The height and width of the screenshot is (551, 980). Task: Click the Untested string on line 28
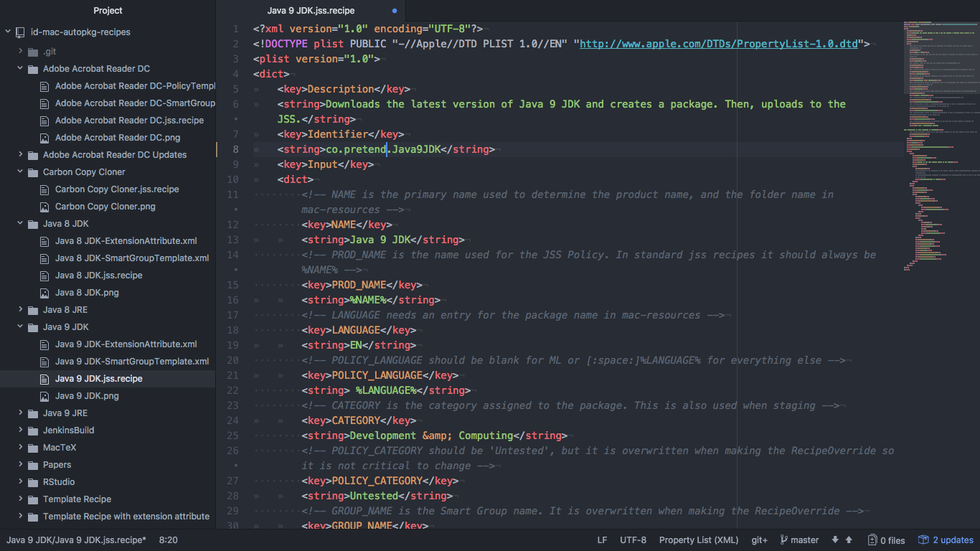(x=374, y=496)
